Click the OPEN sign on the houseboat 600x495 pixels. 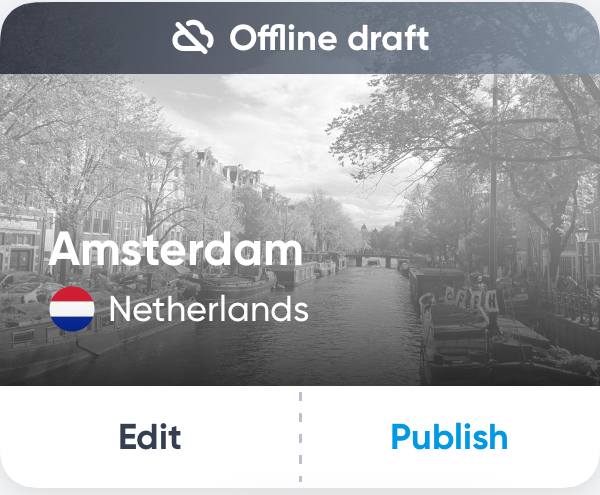471,299
